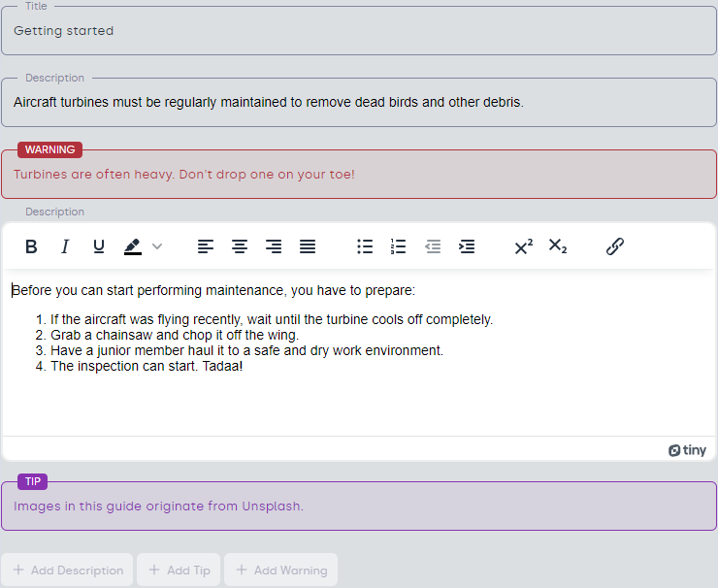Insert a link with chain icon
This screenshot has height=588, width=718.
614,246
